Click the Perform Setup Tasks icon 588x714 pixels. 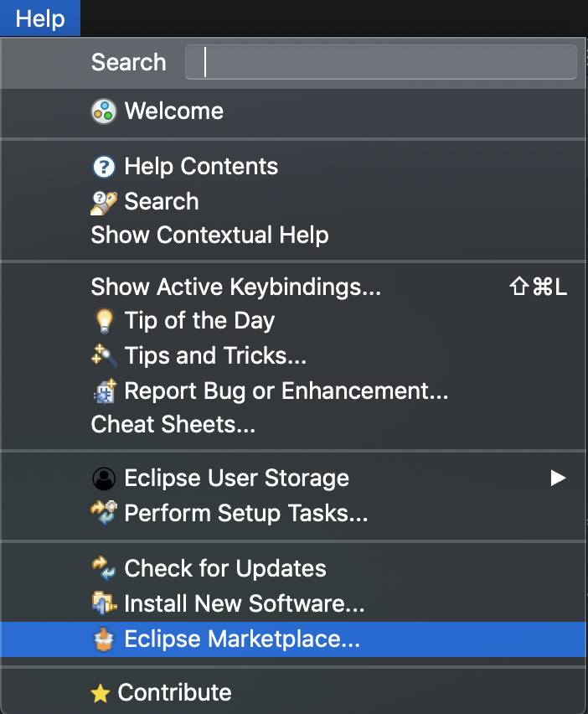pyautogui.click(x=103, y=513)
